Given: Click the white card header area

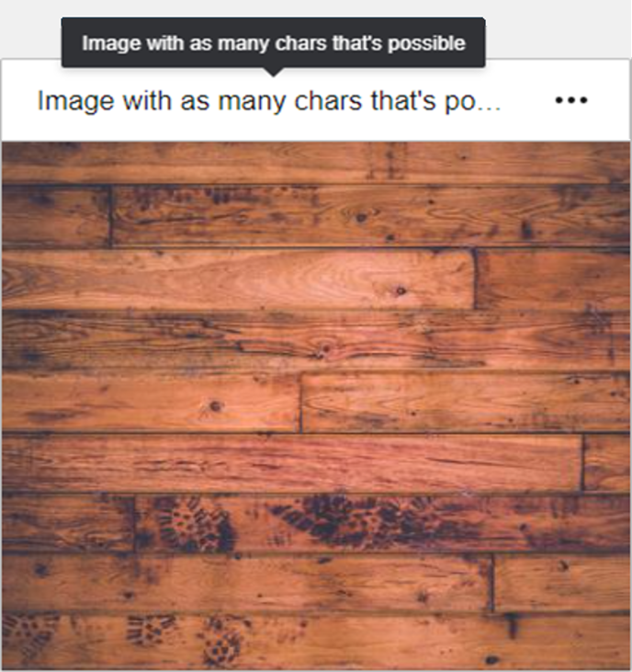Looking at the screenshot, I should pyautogui.click(x=316, y=100).
